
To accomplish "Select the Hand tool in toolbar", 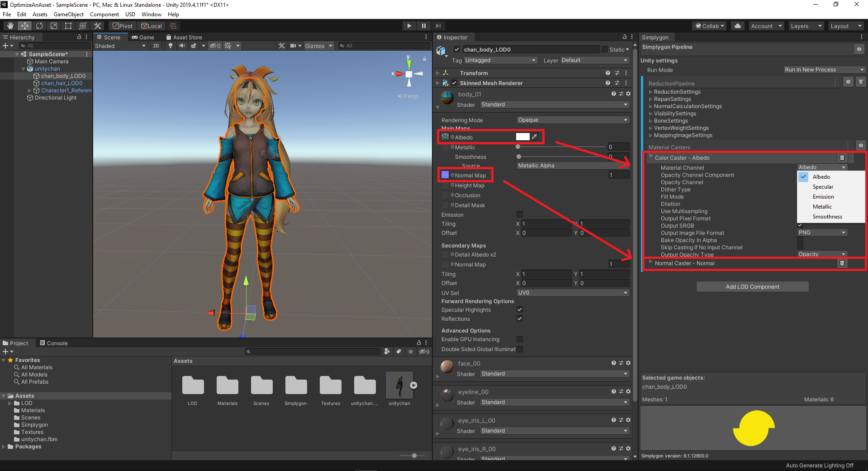I will [10, 26].
